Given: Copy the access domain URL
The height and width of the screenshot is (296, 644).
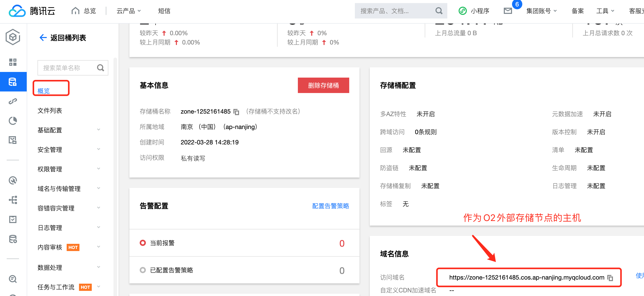Looking at the screenshot, I should (x=610, y=278).
